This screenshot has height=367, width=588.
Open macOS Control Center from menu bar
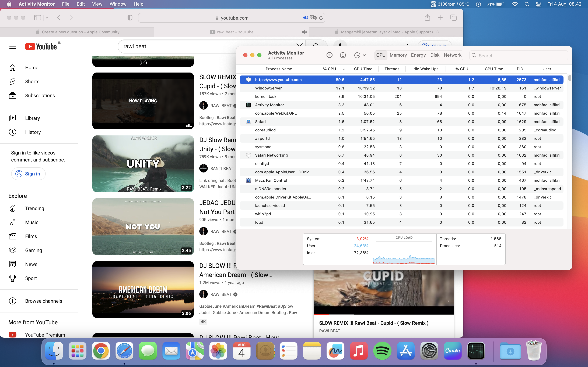click(x=538, y=4)
